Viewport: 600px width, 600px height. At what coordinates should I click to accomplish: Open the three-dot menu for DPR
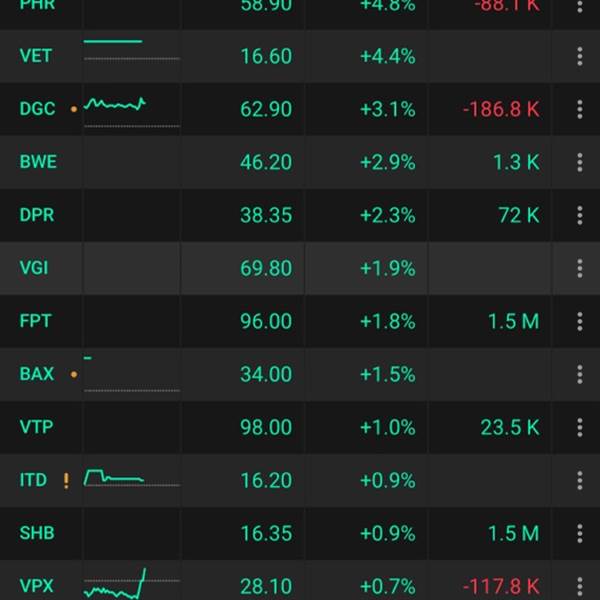click(x=580, y=215)
